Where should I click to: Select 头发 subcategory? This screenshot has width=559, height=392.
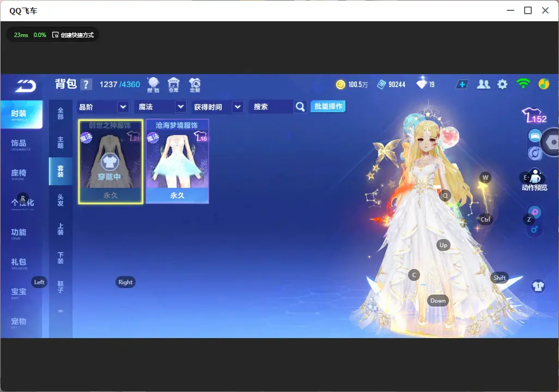60,200
